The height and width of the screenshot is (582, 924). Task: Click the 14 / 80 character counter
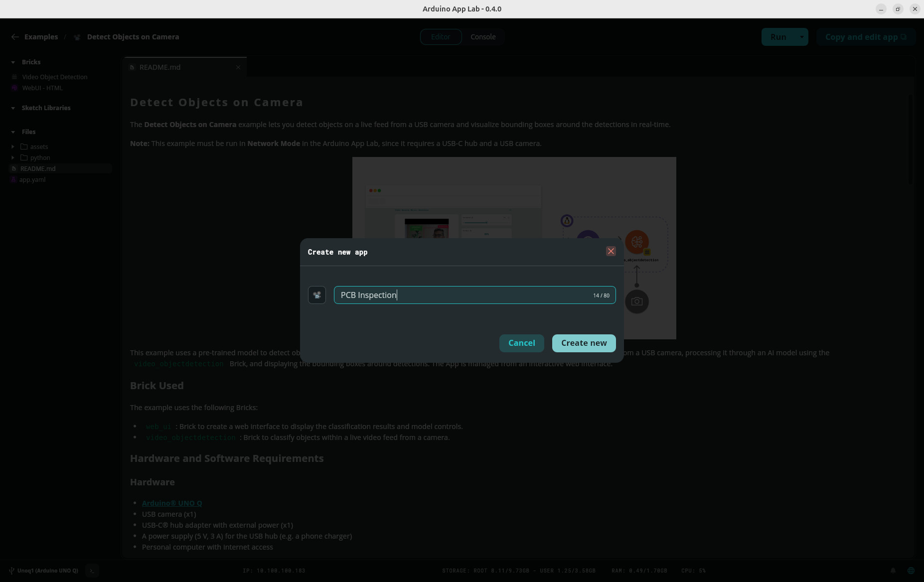[601, 295]
